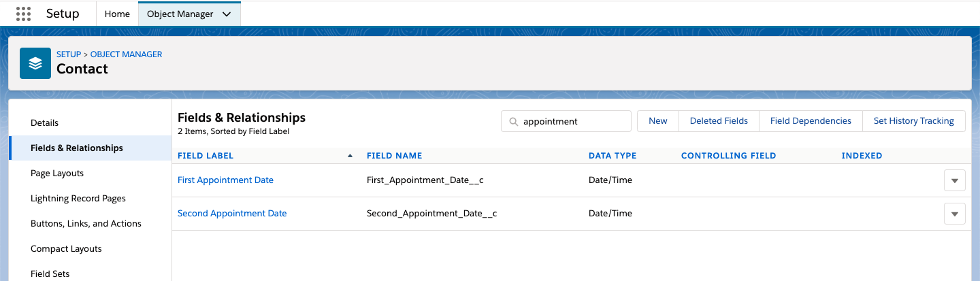Sort by Field Label column header
Viewport: 980px width, 281px height.
click(206, 156)
